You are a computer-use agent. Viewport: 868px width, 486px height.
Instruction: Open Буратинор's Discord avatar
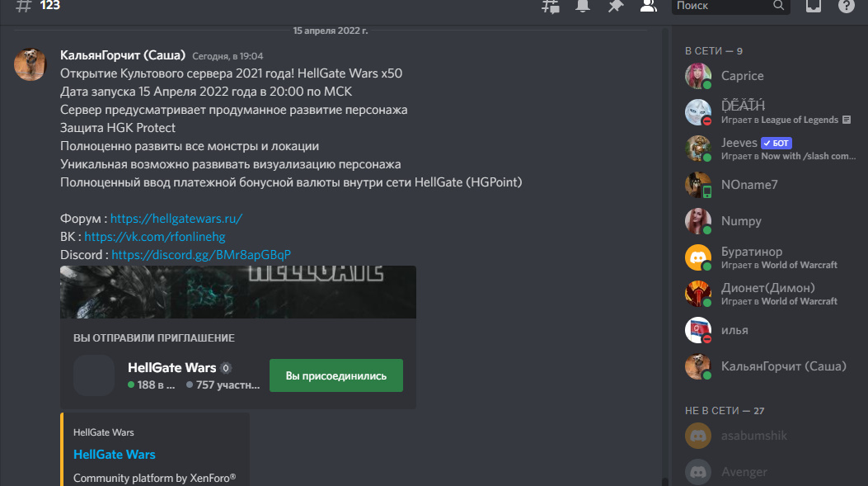tap(698, 257)
